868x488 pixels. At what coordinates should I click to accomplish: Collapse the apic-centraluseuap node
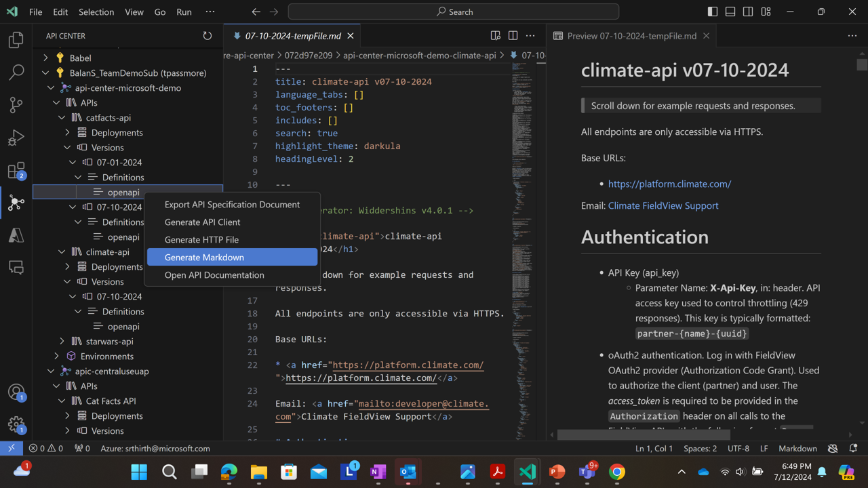(x=52, y=371)
